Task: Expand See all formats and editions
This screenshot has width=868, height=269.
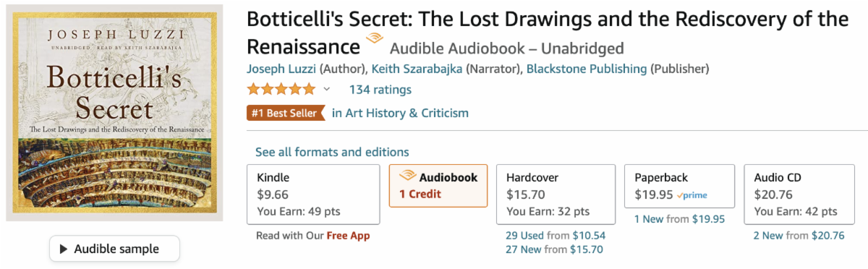Action: pos(332,152)
